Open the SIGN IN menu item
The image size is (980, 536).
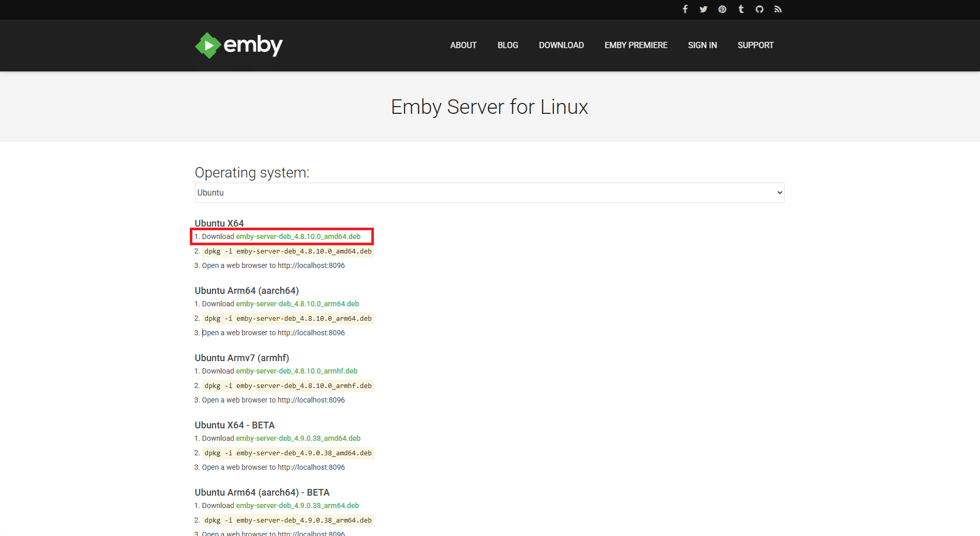pyautogui.click(x=702, y=45)
